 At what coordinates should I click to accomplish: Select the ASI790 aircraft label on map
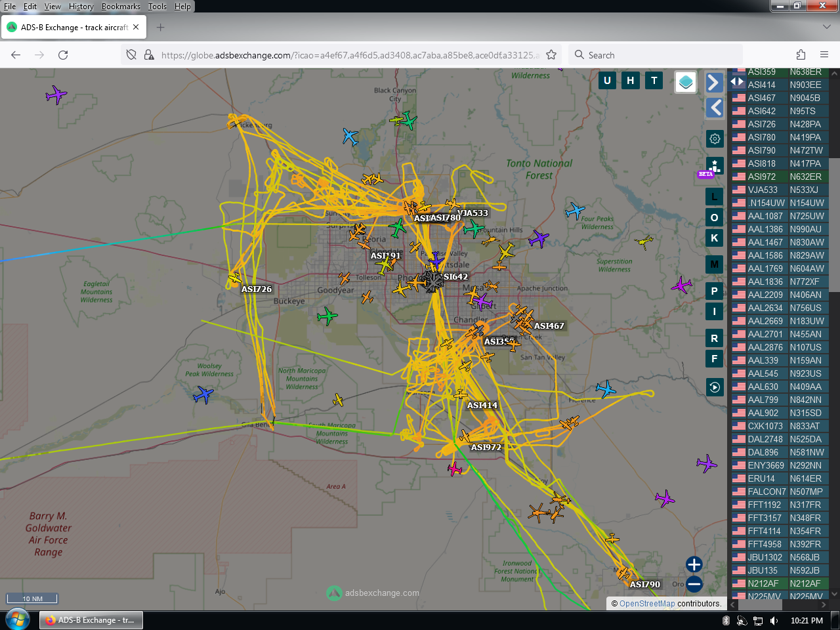[645, 585]
